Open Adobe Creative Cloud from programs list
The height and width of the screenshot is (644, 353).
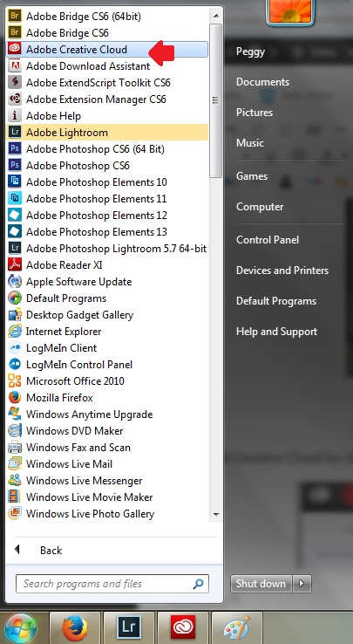tap(107, 50)
